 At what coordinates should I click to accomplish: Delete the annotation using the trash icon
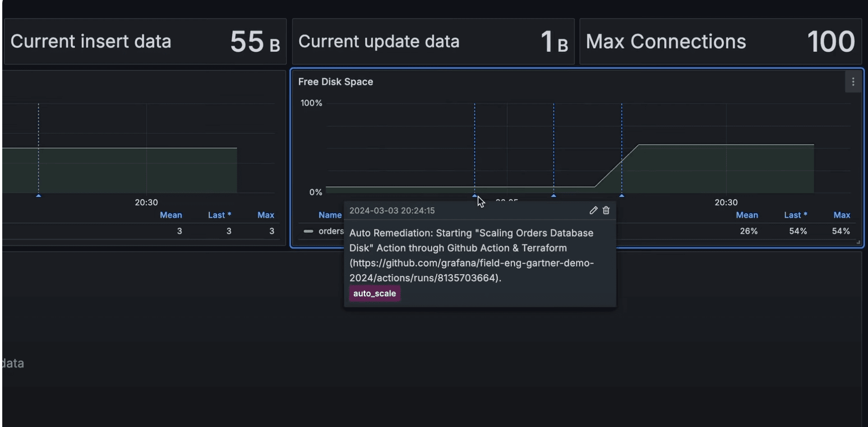pyautogui.click(x=606, y=210)
